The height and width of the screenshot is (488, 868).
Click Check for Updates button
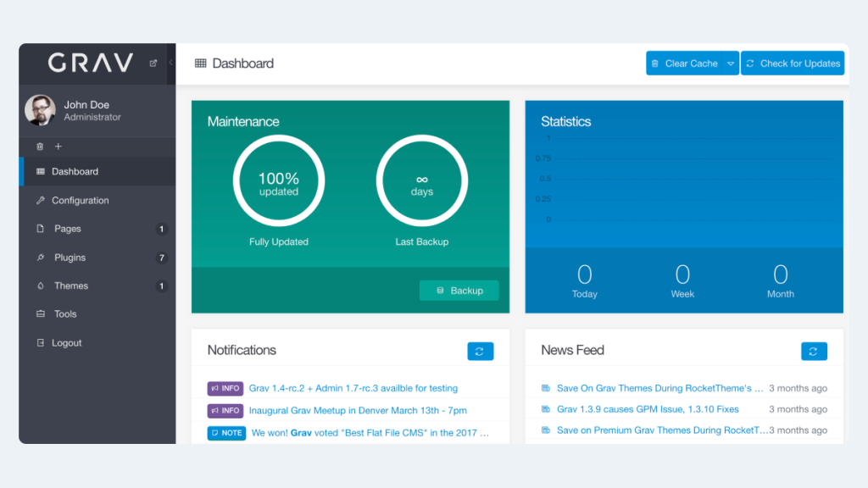[x=793, y=64]
